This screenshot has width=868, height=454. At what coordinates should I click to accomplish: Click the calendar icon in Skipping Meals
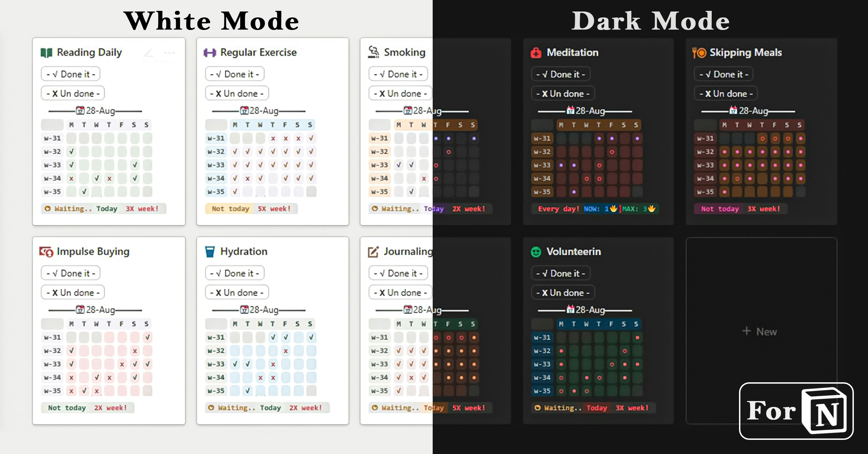click(x=733, y=111)
